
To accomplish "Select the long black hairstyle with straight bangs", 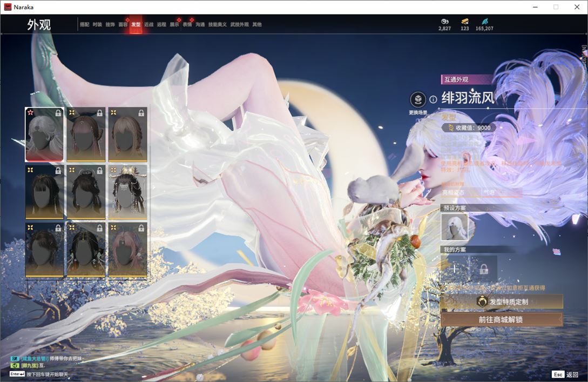I will [45, 192].
